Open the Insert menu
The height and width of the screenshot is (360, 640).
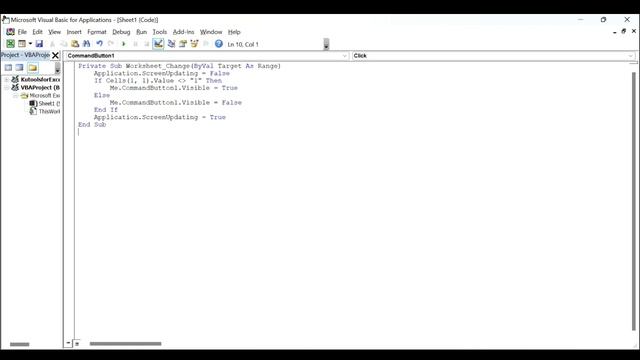74,32
